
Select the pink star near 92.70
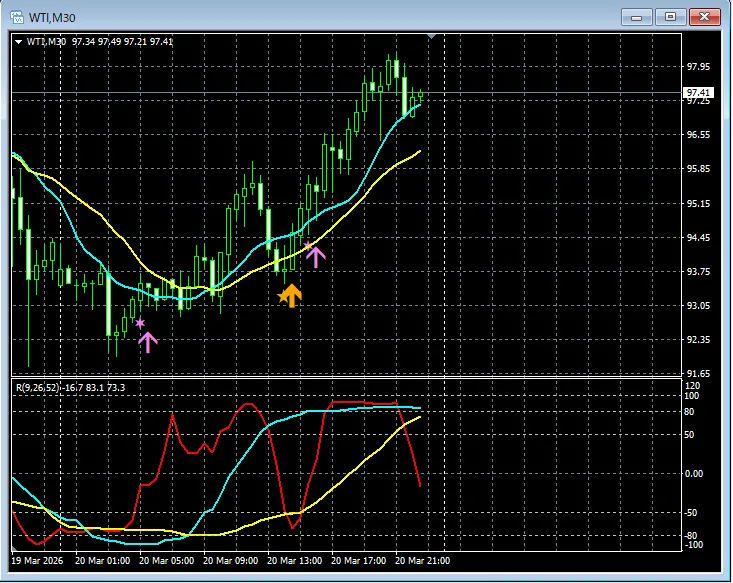pyautogui.click(x=140, y=323)
